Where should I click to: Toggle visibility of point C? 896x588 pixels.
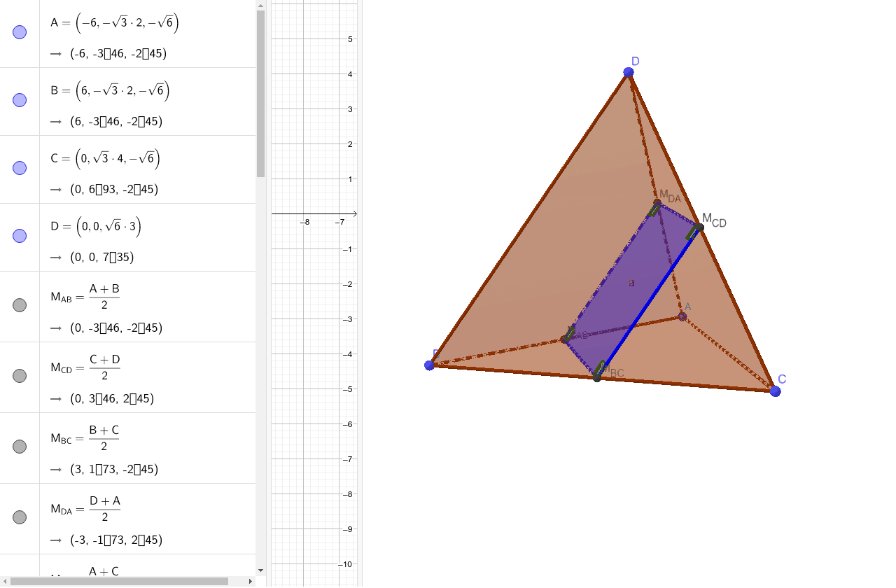coord(20,168)
